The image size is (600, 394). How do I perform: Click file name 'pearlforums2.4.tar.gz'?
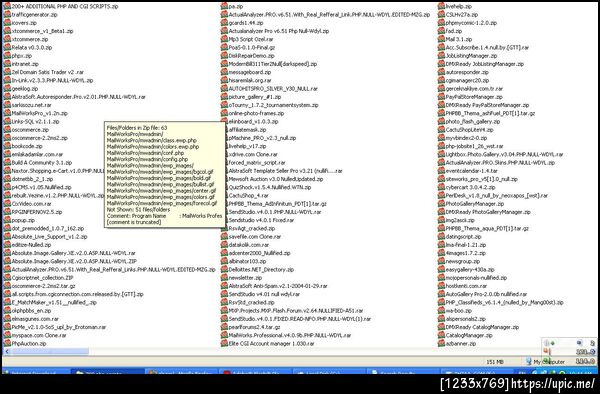[x=254, y=327]
